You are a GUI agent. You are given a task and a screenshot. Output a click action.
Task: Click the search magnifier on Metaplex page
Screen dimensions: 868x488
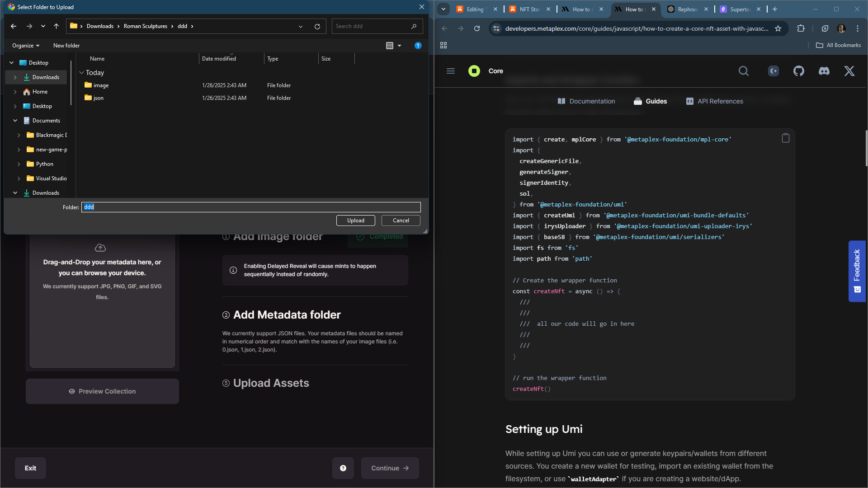click(x=743, y=71)
